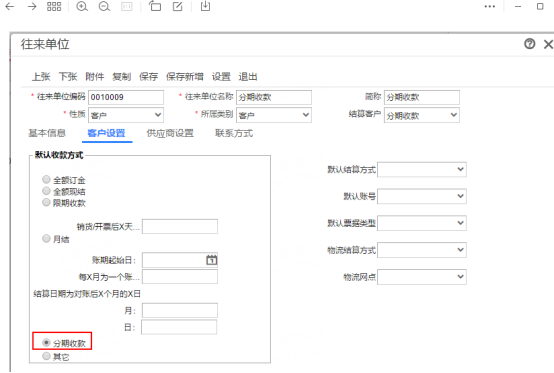
Task: Click the 每X月为一个账期 input field
Action: pos(180,277)
